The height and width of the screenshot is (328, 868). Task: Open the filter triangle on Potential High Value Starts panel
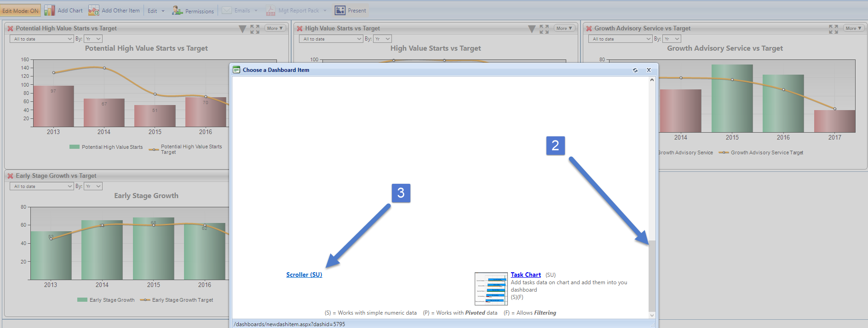tap(242, 29)
